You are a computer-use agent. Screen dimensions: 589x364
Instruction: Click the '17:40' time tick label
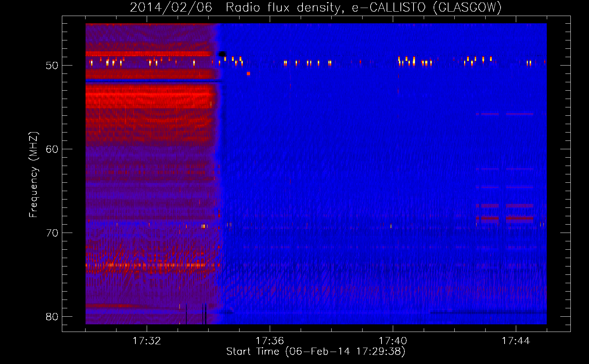click(x=393, y=341)
